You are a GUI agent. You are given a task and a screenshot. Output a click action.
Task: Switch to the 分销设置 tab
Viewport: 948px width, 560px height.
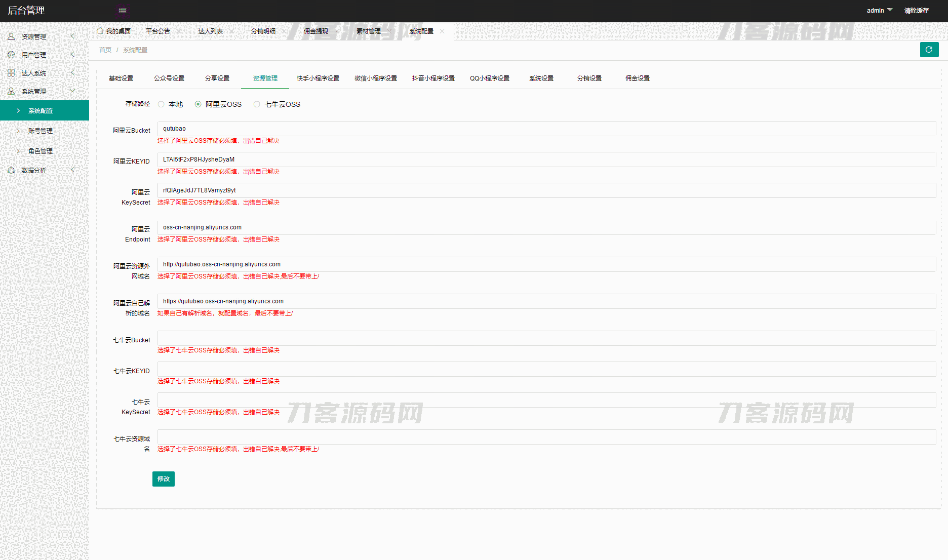click(x=589, y=78)
